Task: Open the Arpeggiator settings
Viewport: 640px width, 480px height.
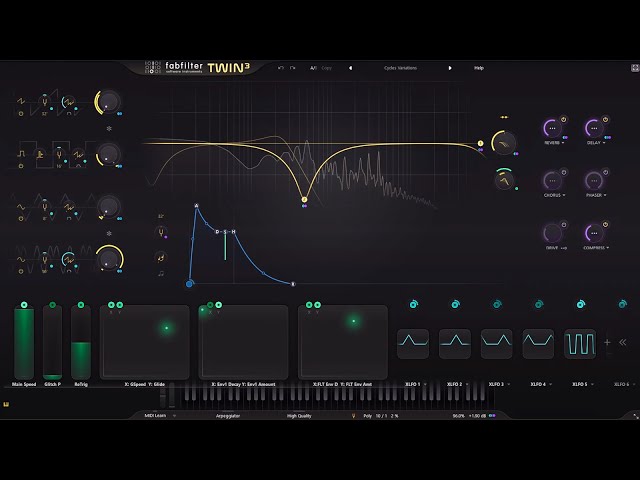Action: click(228, 416)
